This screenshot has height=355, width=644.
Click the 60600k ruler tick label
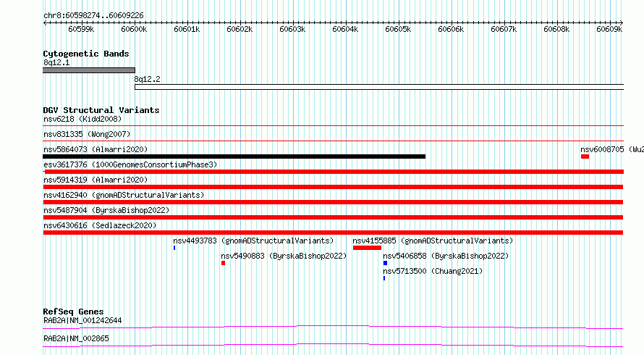tap(134, 29)
